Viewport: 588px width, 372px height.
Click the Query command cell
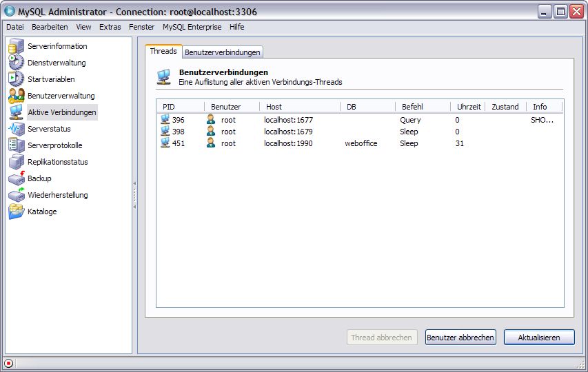coord(410,119)
